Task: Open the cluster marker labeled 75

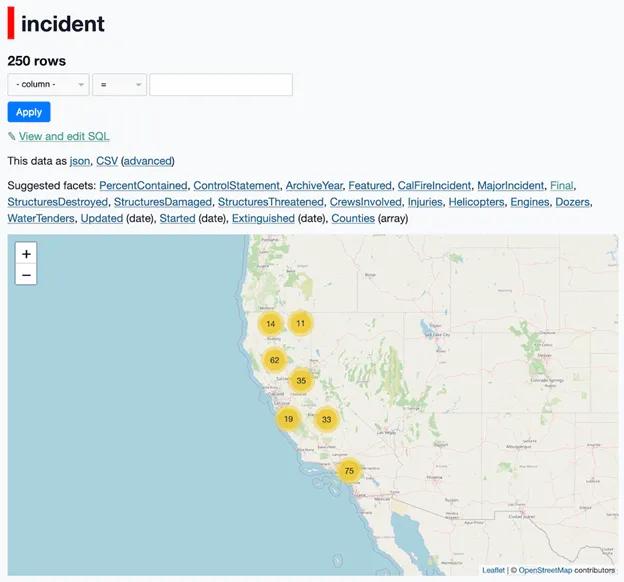Action: [349, 471]
